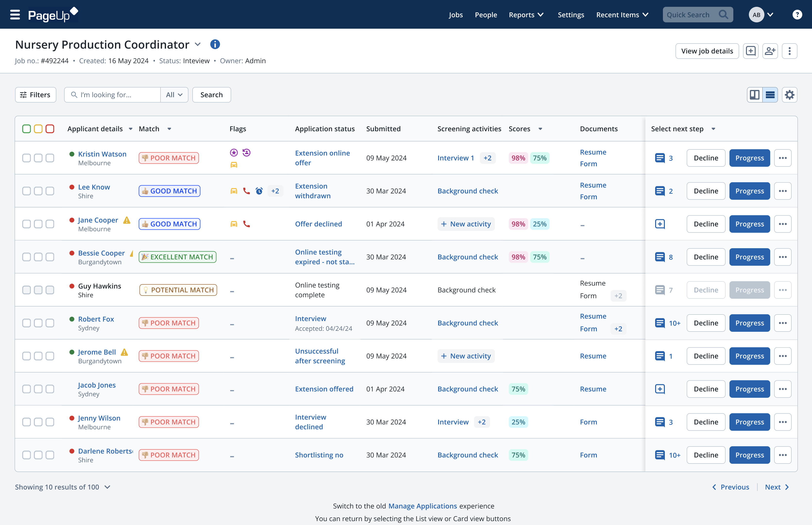Tick the green select-all checkbox in header

[26, 129]
